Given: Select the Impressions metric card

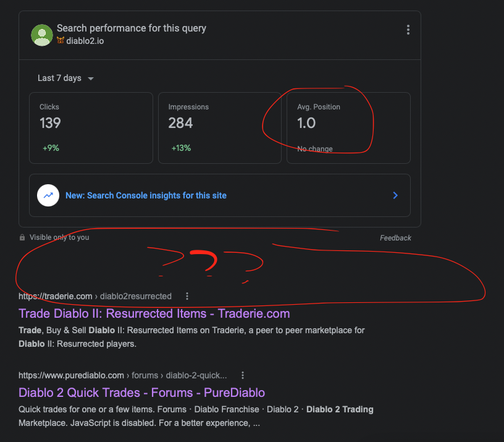Looking at the screenshot, I should pyautogui.click(x=220, y=127).
